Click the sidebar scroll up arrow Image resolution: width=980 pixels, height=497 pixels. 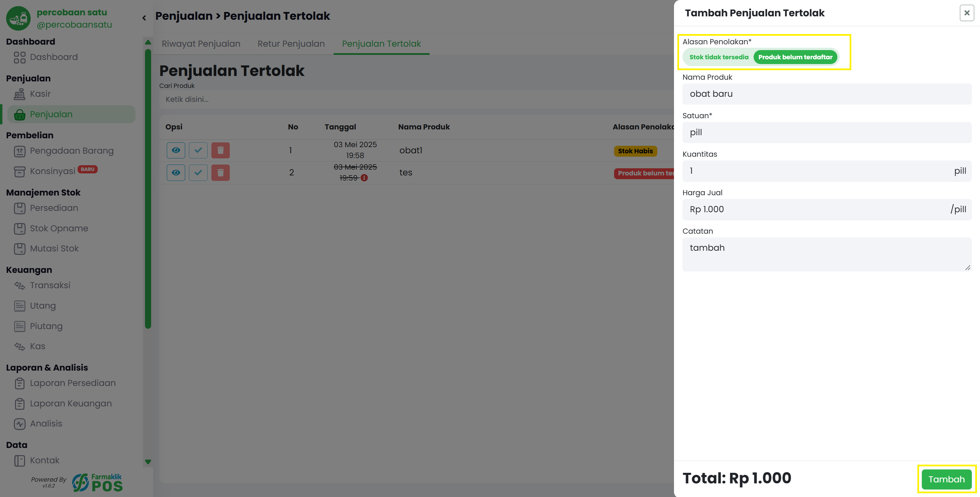click(x=148, y=42)
